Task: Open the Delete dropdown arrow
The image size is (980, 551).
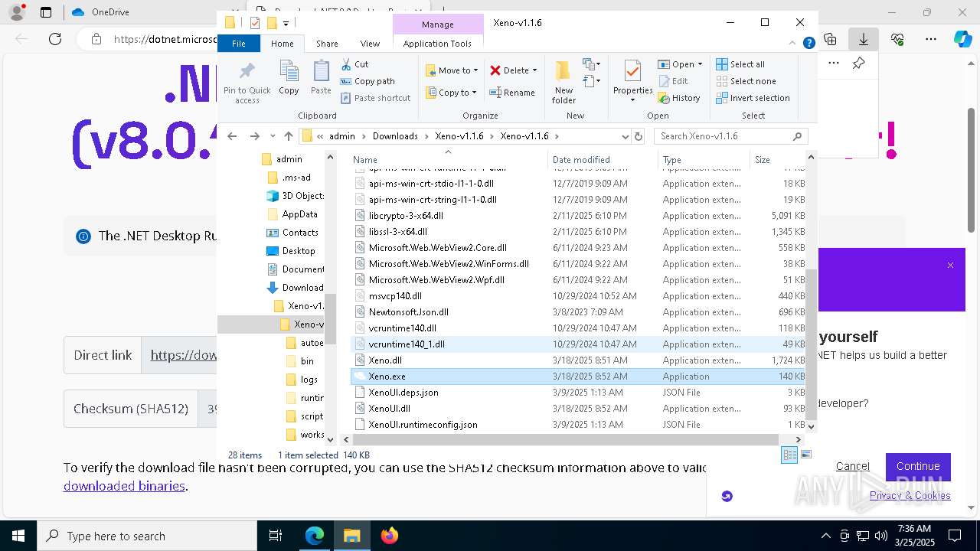Action: pos(534,70)
